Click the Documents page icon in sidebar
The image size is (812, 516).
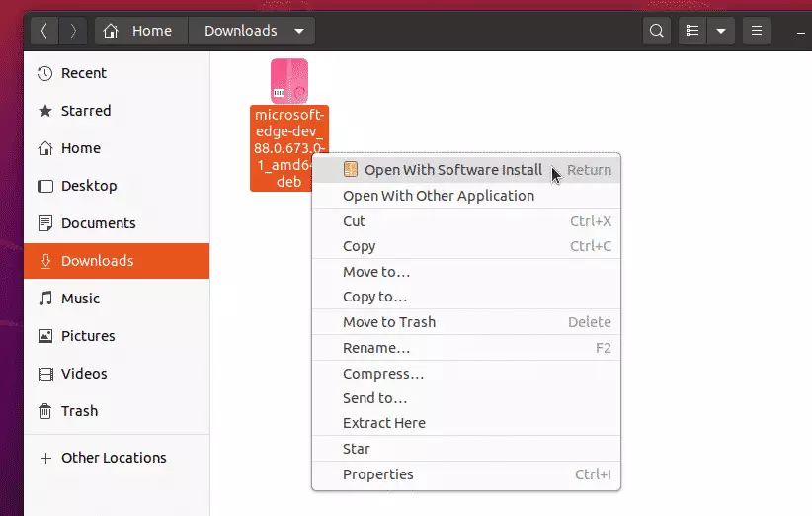(x=45, y=223)
